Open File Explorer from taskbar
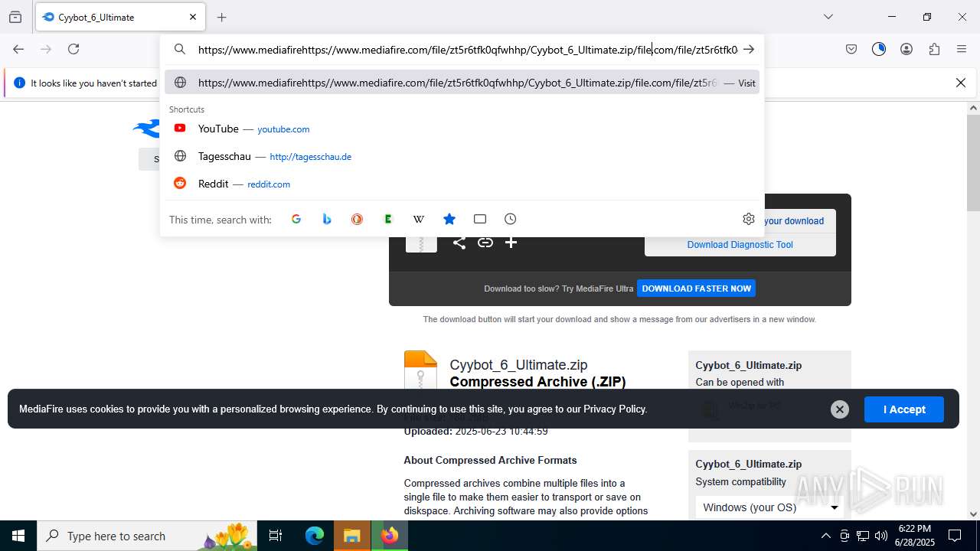 pyautogui.click(x=352, y=536)
